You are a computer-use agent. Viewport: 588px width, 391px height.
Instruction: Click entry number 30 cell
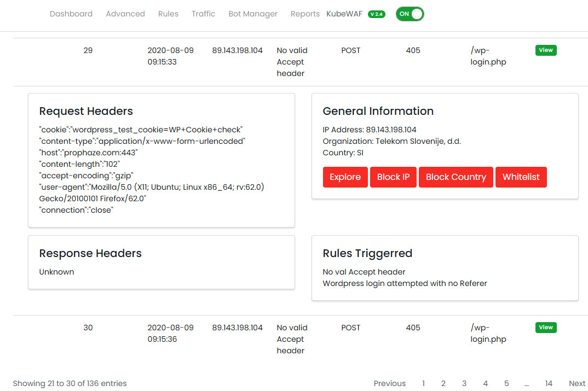tap(88, 328)
